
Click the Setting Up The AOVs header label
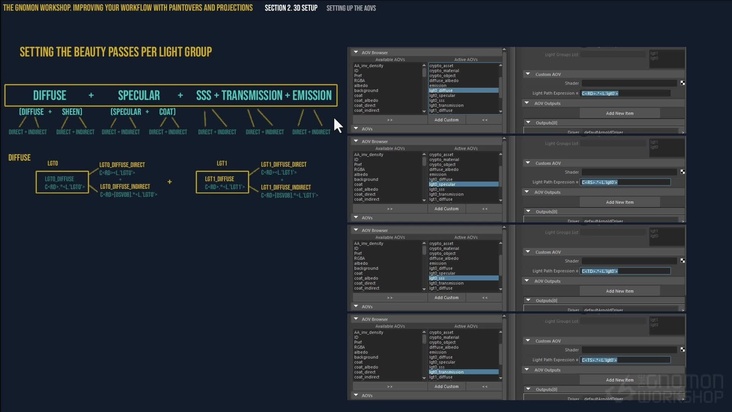tap(351, 8)
